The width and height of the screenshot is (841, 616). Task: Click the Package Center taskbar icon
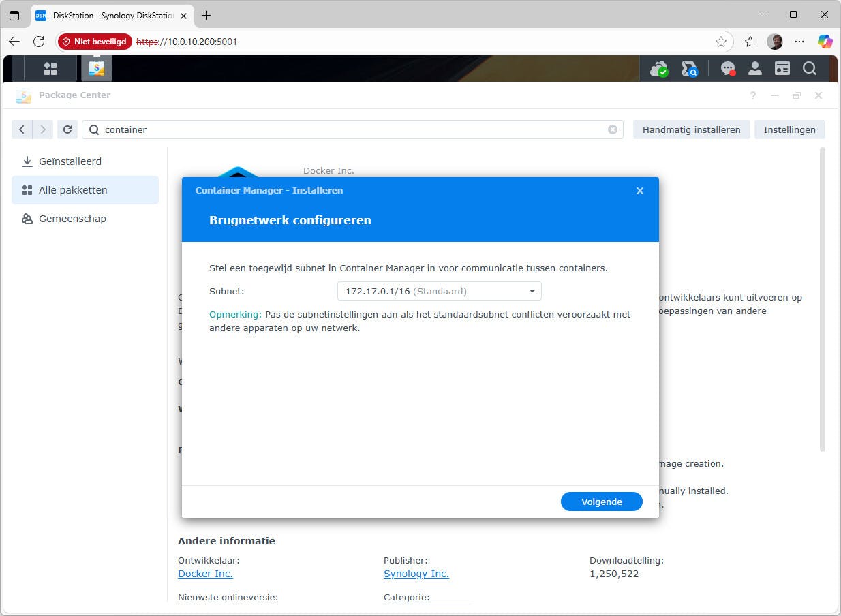coord(95,68)
